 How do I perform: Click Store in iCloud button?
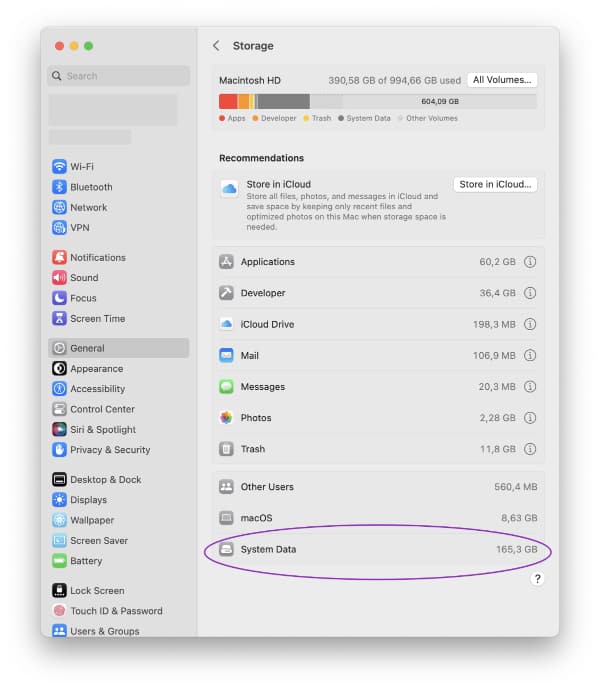[495, 184]
